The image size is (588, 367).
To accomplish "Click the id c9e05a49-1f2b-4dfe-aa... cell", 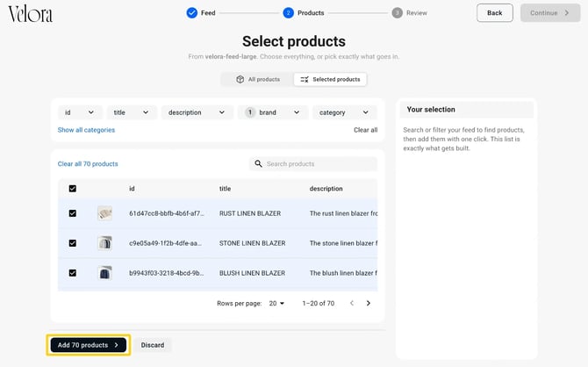I will (165, 243).
